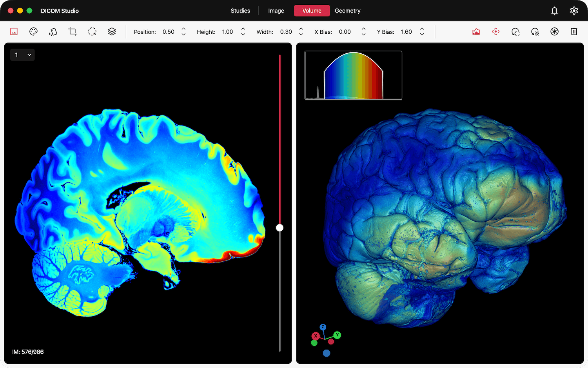Decrease Height value with down arrow
The height and width of the screenshot is (368, 588).
(243, 35)
